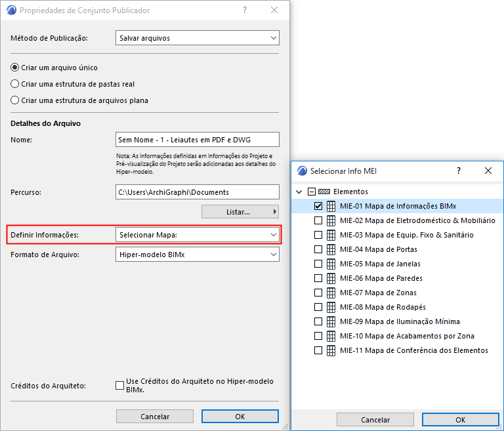Check MIE-04 Mapa de Portas checkbox
Image resolution: width=504 pixels, height=431 pixels.
coord(318,249)
